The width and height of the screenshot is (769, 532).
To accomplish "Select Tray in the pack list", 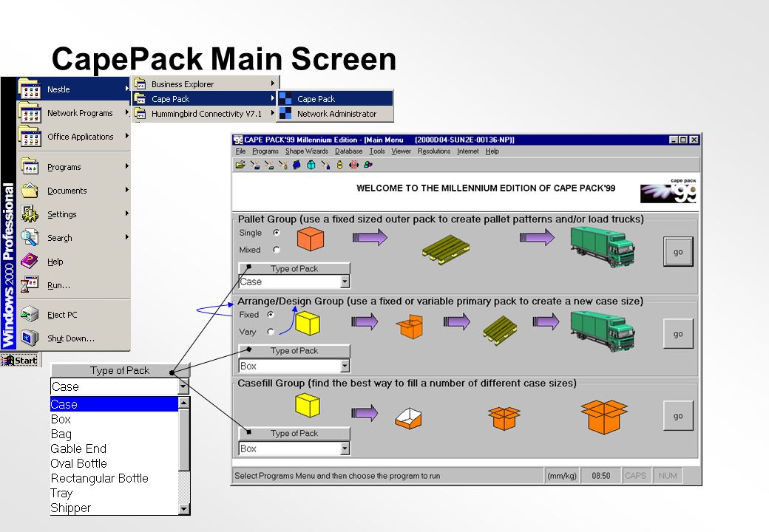I will [115, 494].
